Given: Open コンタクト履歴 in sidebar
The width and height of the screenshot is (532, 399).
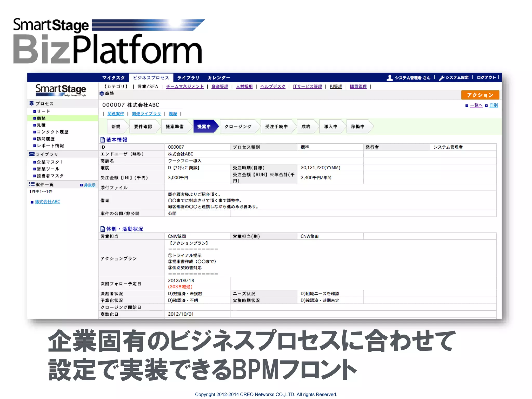Looking at the screenshot, I should (x=52, y=132).
